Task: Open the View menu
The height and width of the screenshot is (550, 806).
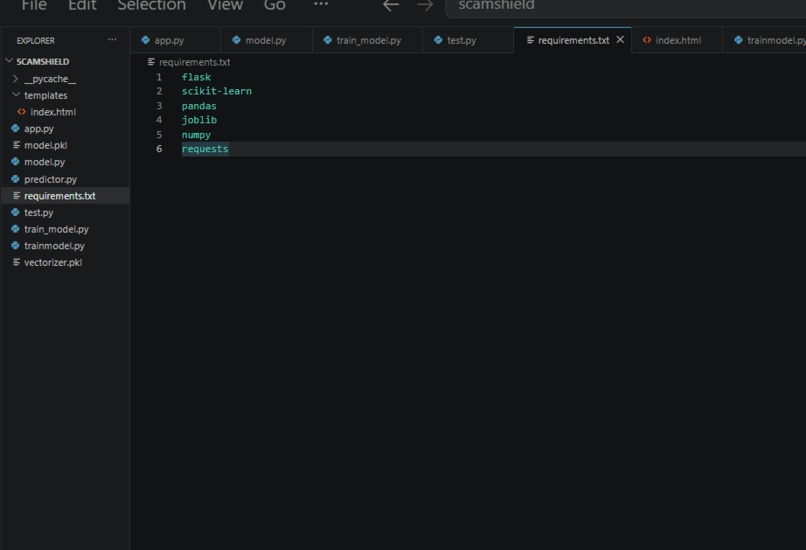Action: 225,5
